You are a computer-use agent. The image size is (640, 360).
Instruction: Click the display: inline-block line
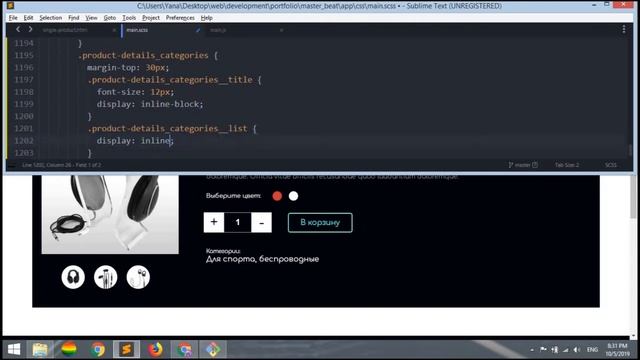[x=150, y=104]
